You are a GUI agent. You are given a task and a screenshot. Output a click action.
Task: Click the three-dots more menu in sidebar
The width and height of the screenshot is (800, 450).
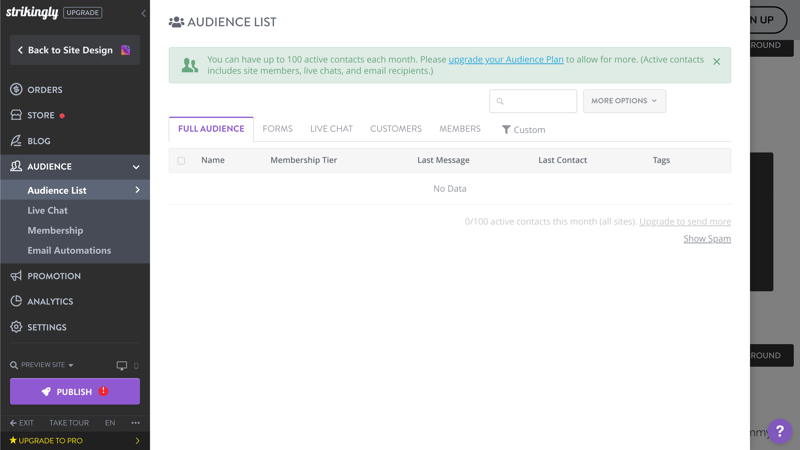point(135,422)
